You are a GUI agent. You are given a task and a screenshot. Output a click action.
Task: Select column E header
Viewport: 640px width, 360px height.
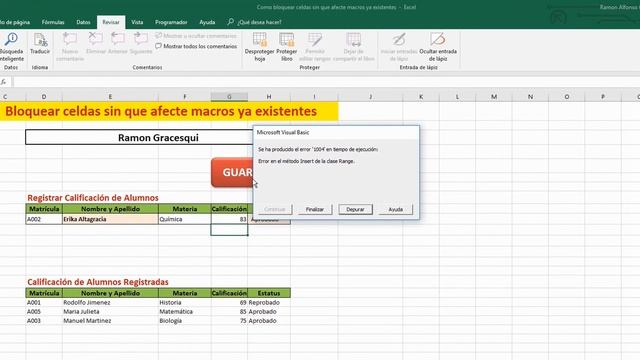click(x=110, y=97)
